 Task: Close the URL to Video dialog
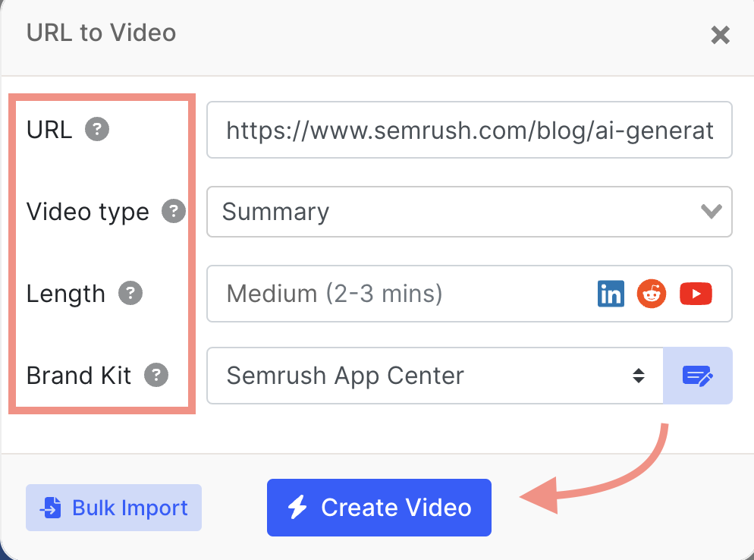pos(719,35)
